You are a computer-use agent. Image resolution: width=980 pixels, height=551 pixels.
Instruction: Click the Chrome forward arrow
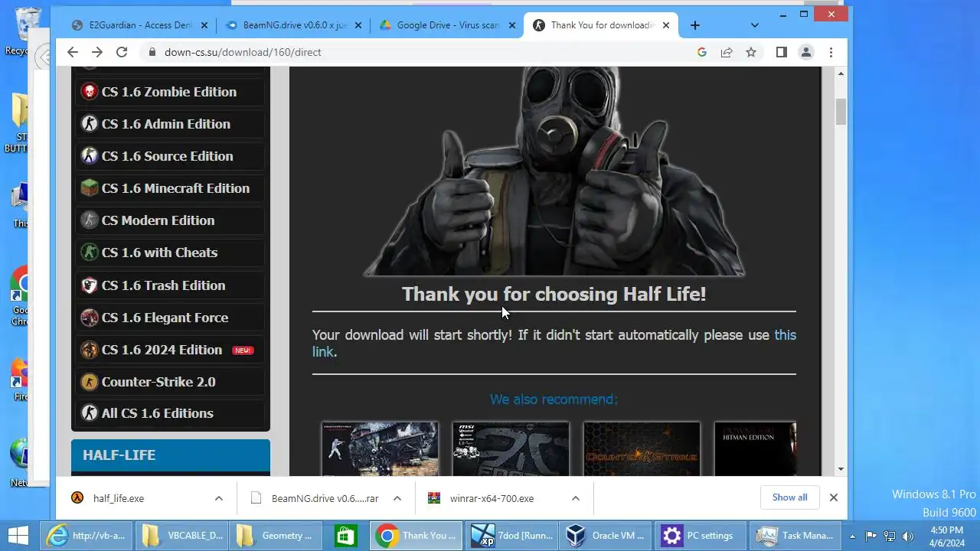pyautogui.click(x=96, y=52)
